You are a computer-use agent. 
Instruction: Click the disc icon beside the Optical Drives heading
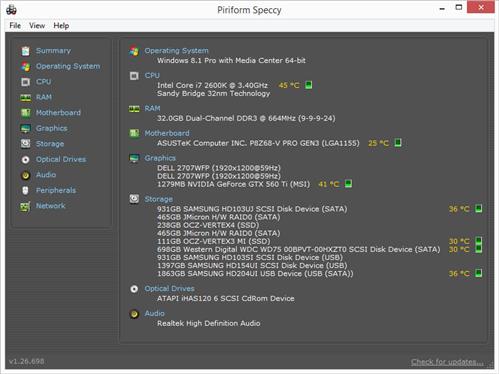click(134, 289)
